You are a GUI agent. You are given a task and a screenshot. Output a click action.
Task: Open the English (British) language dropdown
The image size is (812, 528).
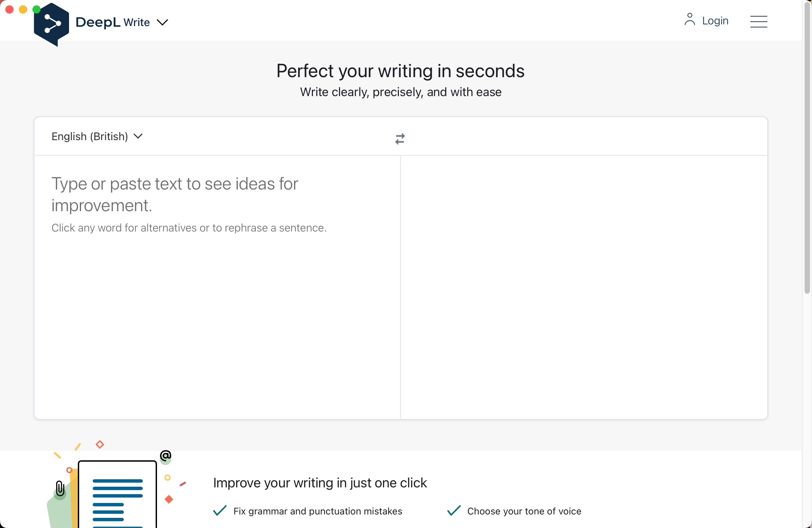tap(97, 136)
